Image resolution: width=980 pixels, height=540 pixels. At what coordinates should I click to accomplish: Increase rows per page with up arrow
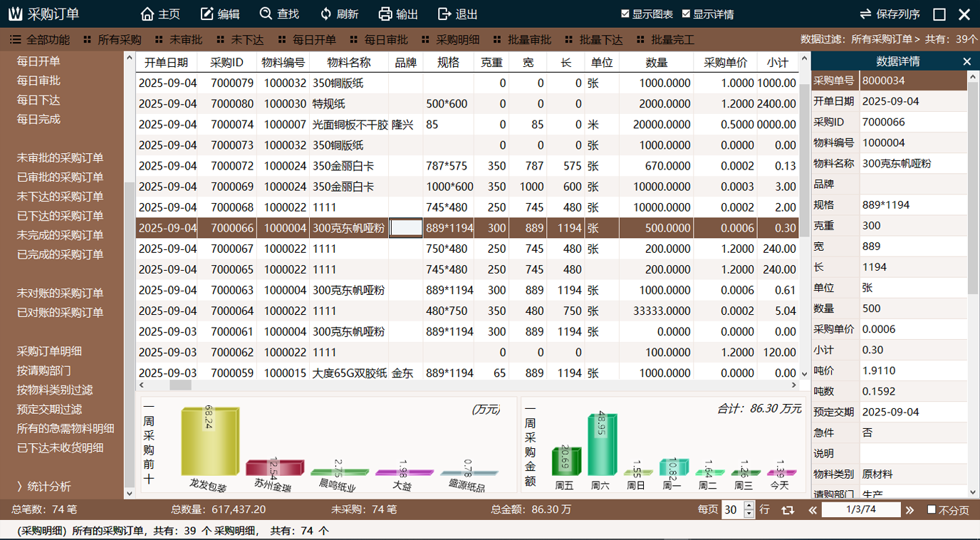point(749,506)
